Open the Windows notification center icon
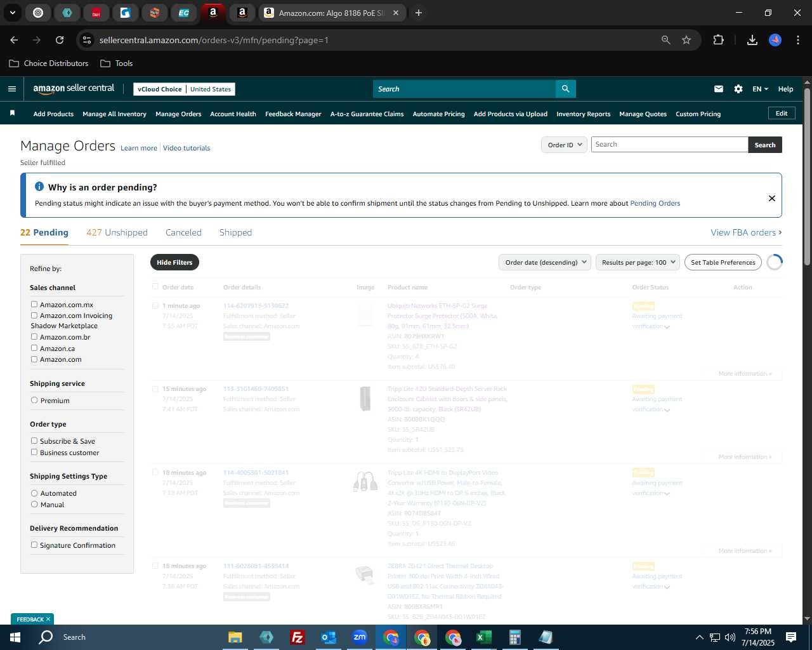 pyautogui.click(x=791, y=637)
